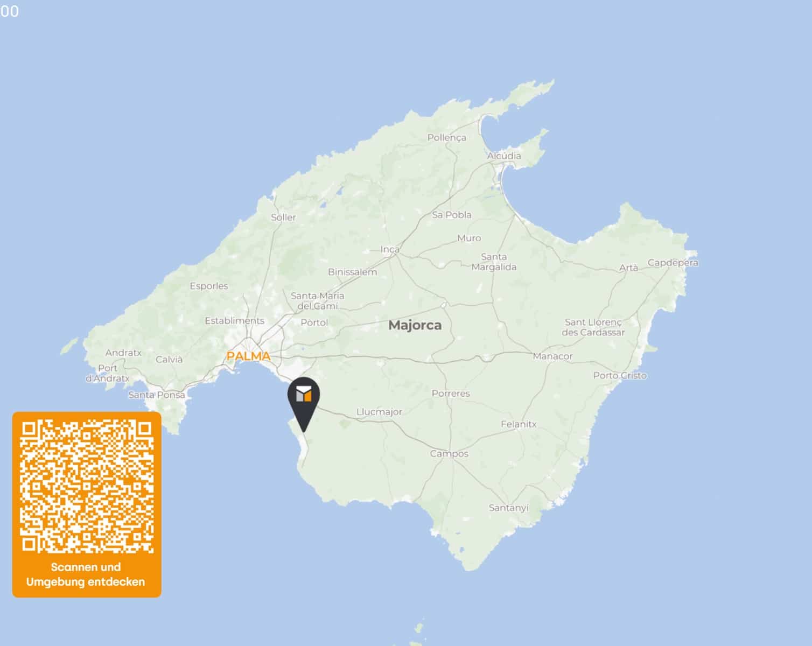This screenshot has height=646, width=812.
Task: Click the Inca town label
Action: click(390, 249)
